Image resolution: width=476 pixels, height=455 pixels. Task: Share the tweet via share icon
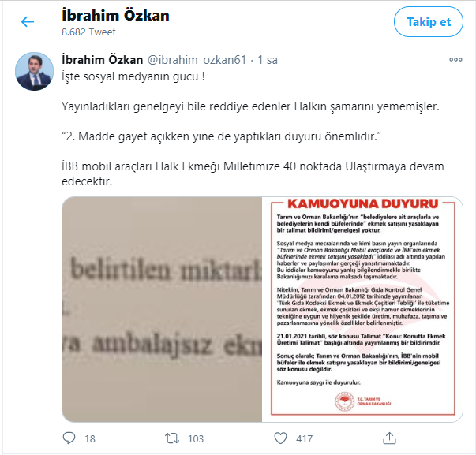389,438
